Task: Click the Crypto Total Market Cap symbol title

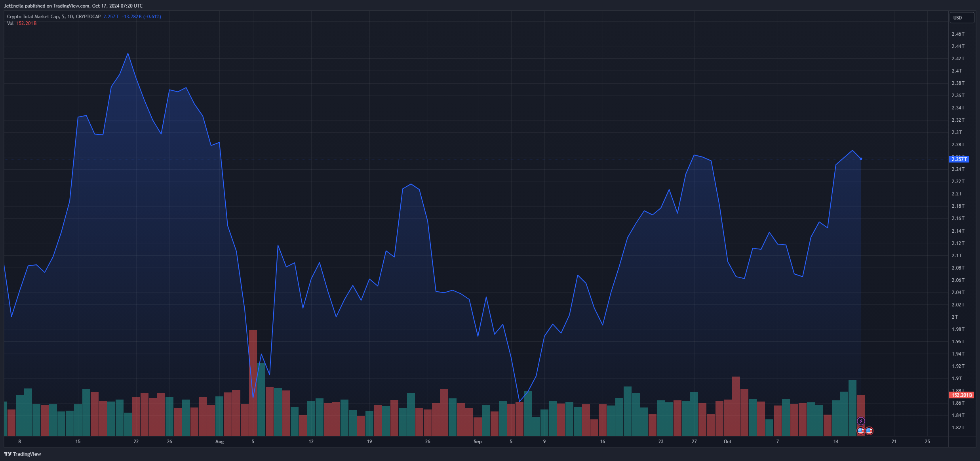Action: click(x=33, y=17)
